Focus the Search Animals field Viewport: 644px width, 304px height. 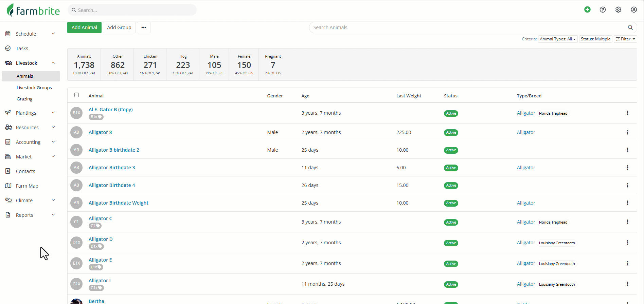click(473, 27)
